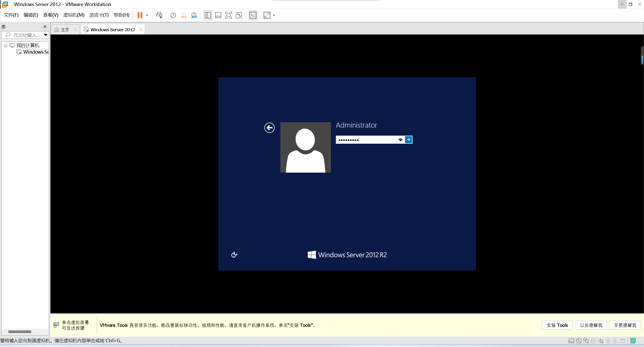
Task: Toggle the library sidebar view
Action: (208, 15)
